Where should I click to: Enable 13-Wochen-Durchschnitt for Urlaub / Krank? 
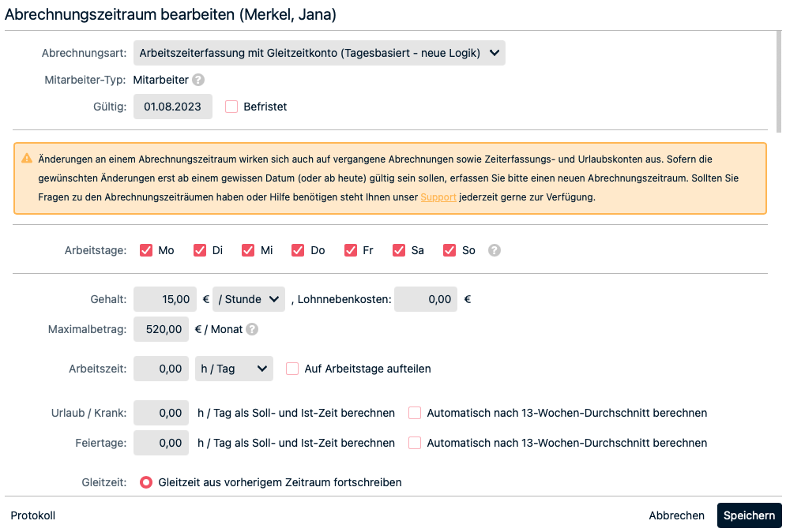(x=415, y=413)
